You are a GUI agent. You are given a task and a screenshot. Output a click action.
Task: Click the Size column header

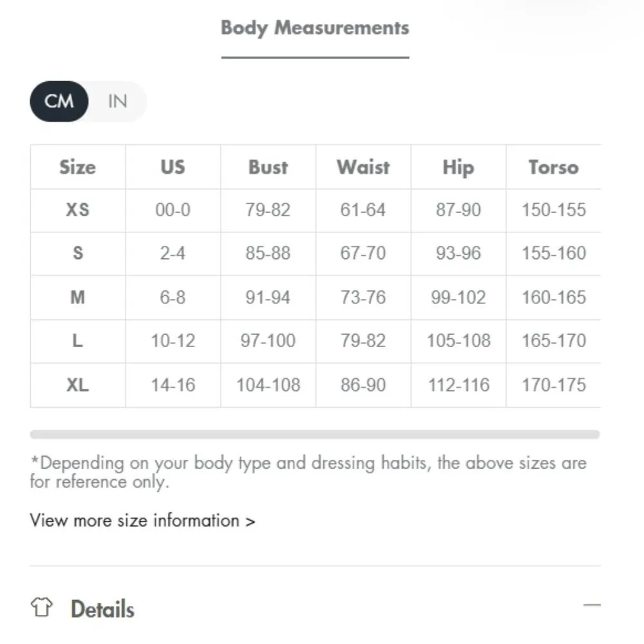77,167
